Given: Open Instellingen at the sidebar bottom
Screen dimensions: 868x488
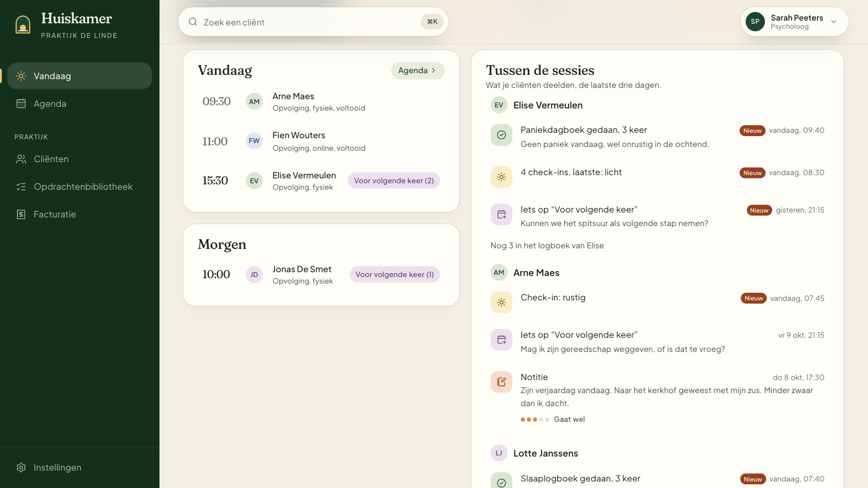Looking at the screenshot, I should (80, 467).
